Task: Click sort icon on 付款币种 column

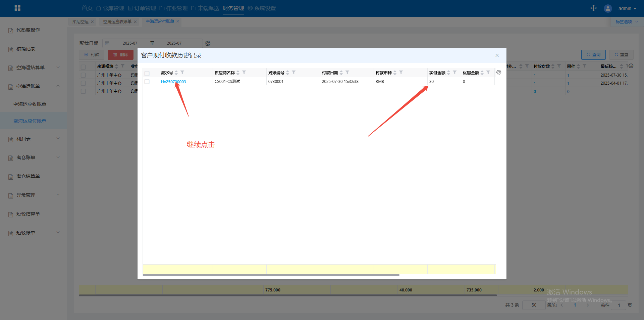Action: point(395,73)
